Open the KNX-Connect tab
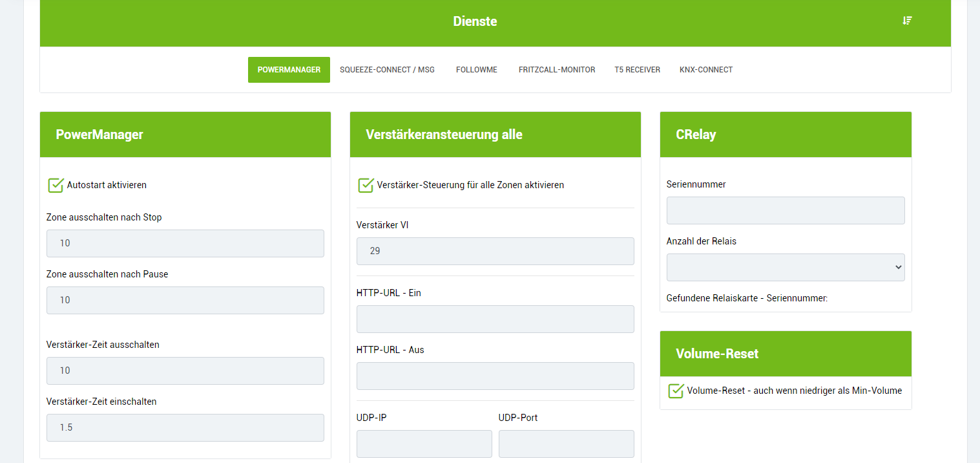Screen dimensions: 980x463 pos(705,70)
